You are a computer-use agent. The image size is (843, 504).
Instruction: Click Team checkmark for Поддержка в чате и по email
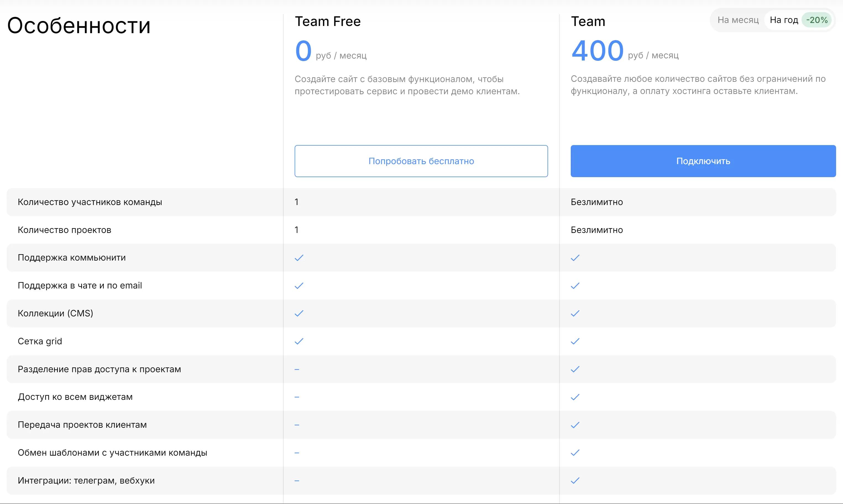(x=575, y=286)
